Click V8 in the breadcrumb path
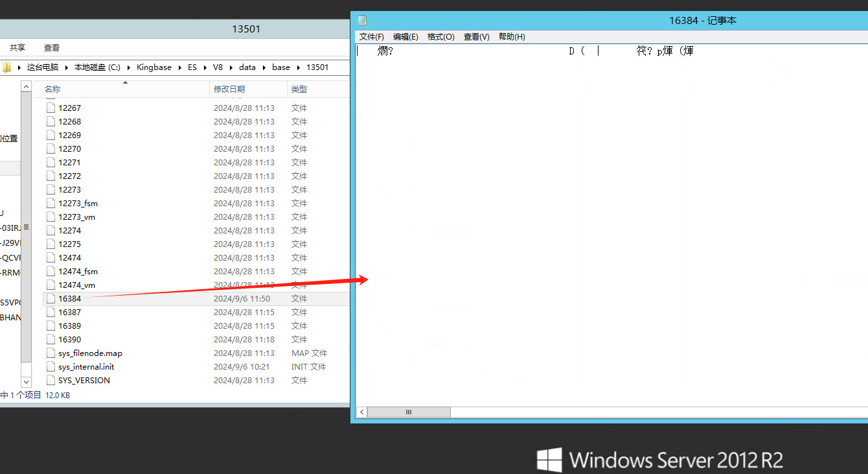This screenshot has height=474, width=868. click(218, 67)
